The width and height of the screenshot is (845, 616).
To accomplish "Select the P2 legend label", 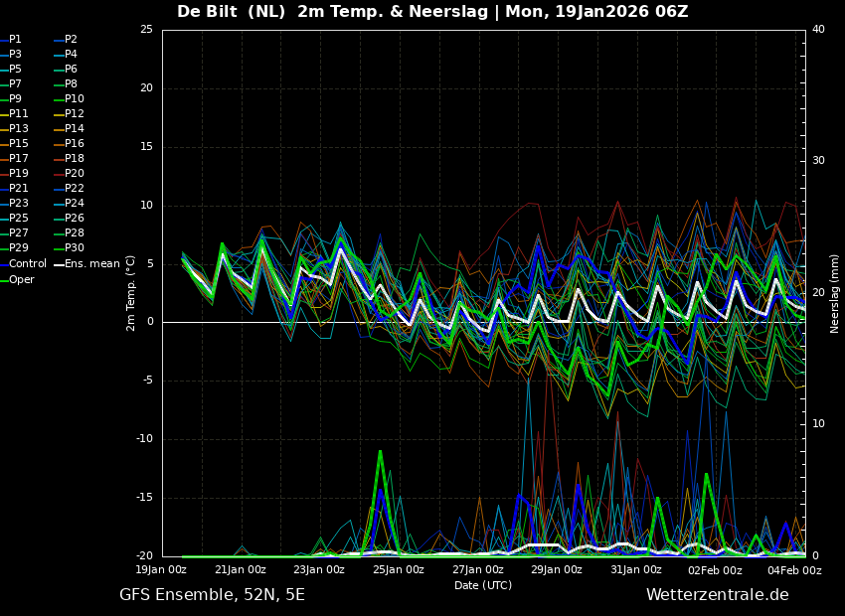I will pos(71,40).
